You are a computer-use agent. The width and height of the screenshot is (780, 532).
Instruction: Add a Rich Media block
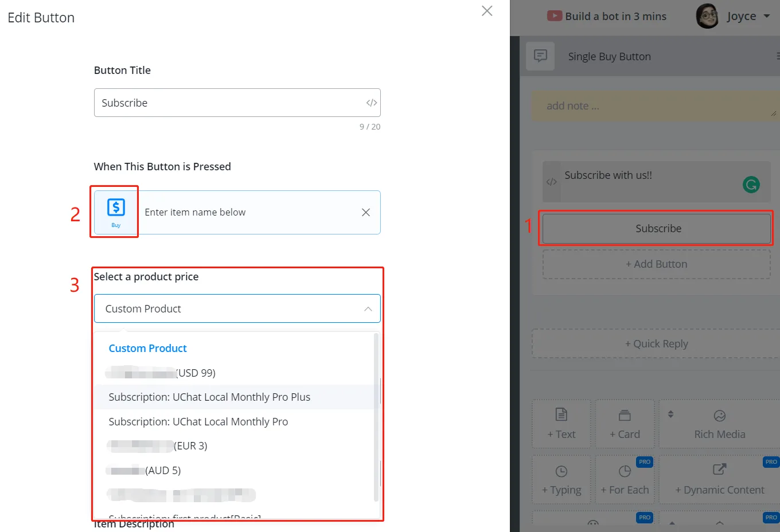click(720, 424)
